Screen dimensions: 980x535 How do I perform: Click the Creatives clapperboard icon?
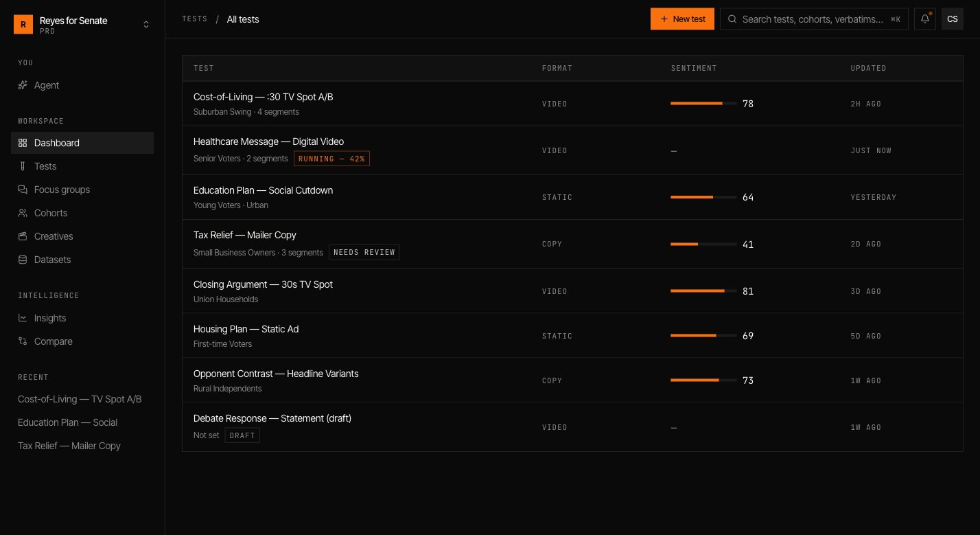pyautogui.click(x=23, y=236)
